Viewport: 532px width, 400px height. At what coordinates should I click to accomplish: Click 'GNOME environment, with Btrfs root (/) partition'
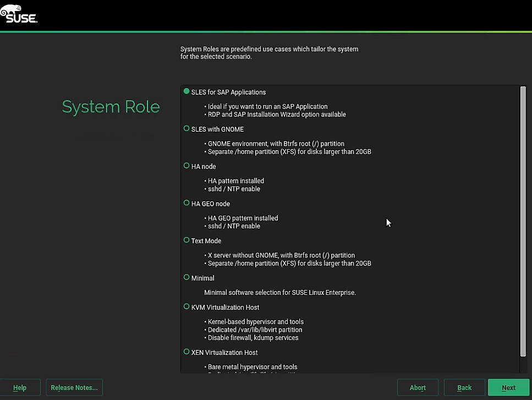276,144
